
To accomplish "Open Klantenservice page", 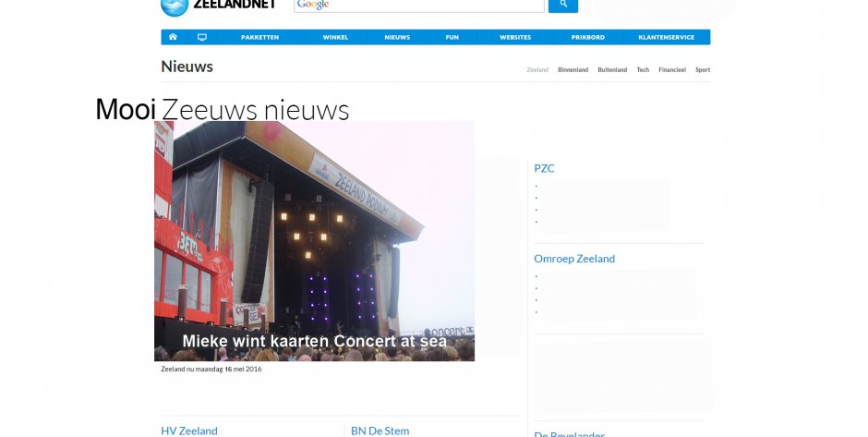I will click(666, 37).
